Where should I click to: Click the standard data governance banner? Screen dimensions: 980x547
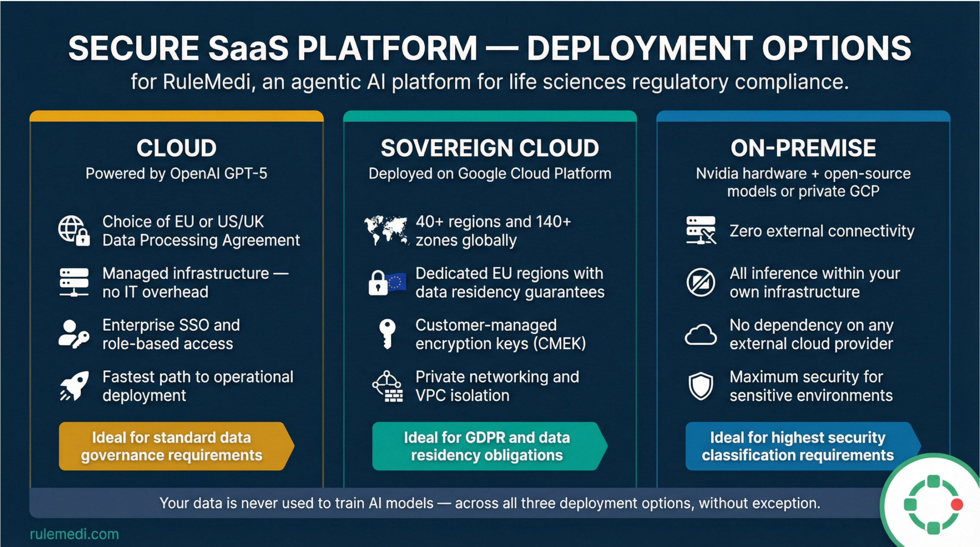tap(171, 446)
